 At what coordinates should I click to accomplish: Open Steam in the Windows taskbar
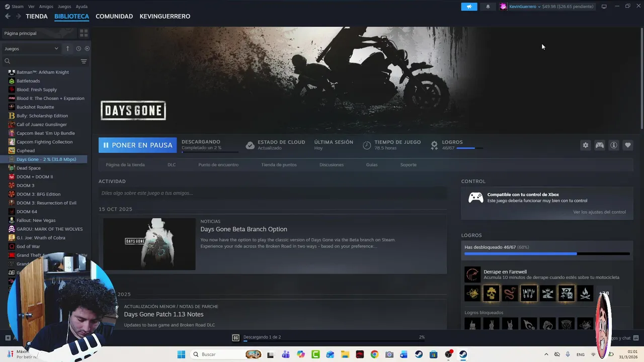pos(463,354)
